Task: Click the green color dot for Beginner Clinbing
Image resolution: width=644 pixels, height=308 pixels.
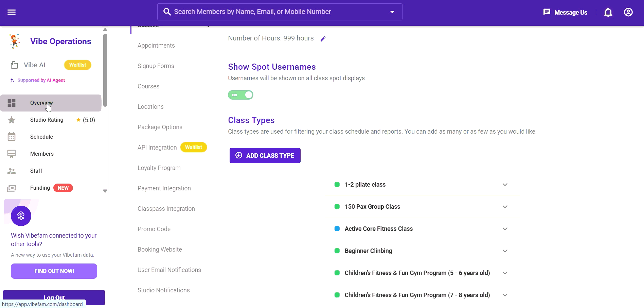Action: [x=337, y=251]
